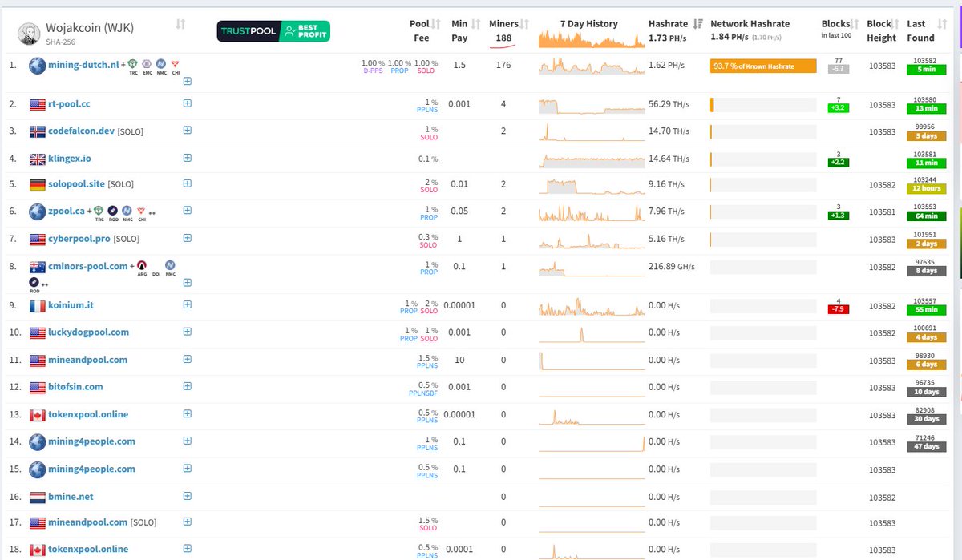
Task: Click the 216.89 GH/s hashrate value
Action: click(x=672, y=267)
